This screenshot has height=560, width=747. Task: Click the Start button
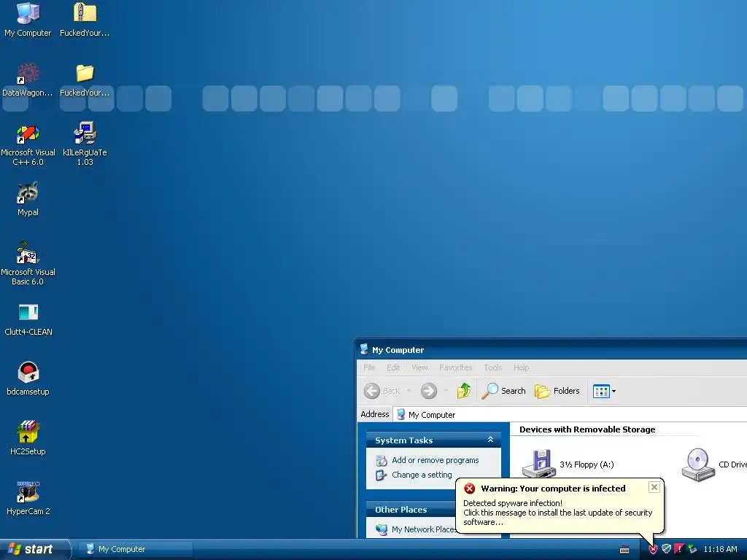point(34,549)
